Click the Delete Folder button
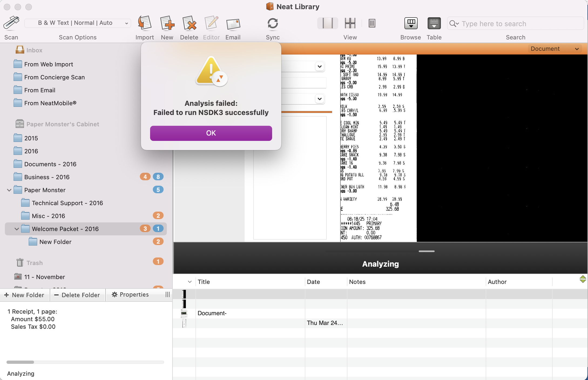Screen dimensions: 588x380 pyautogui.click(x=77, y=295)
